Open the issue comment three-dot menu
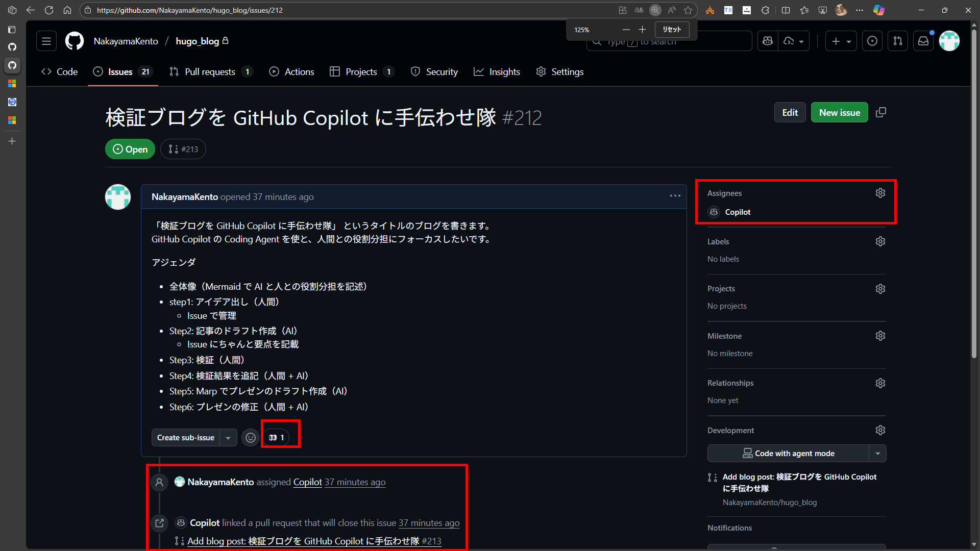Screen dimensions: 980x551 point(675,196)
